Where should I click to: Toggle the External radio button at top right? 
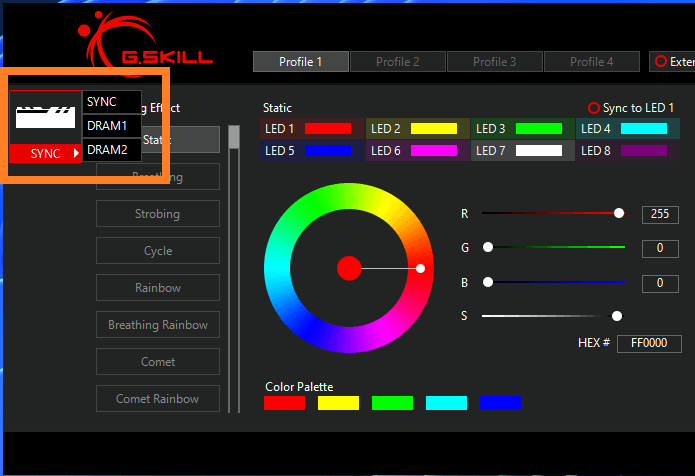660,62
